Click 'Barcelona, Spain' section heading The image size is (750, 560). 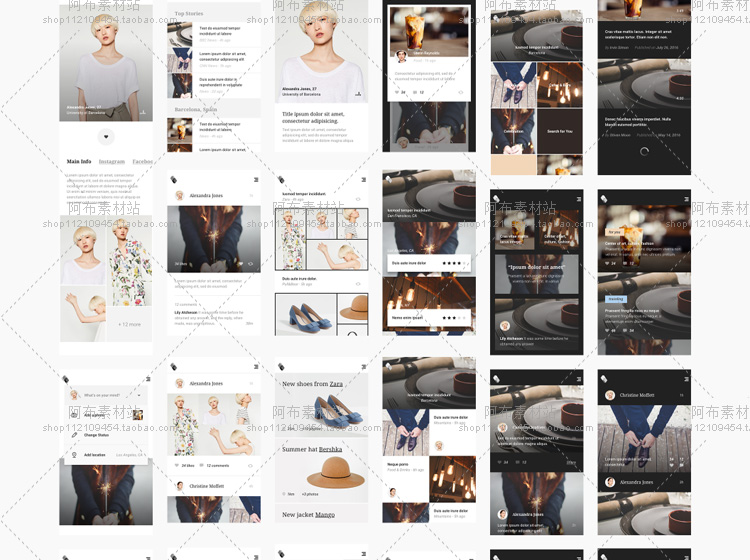[196, 110]
